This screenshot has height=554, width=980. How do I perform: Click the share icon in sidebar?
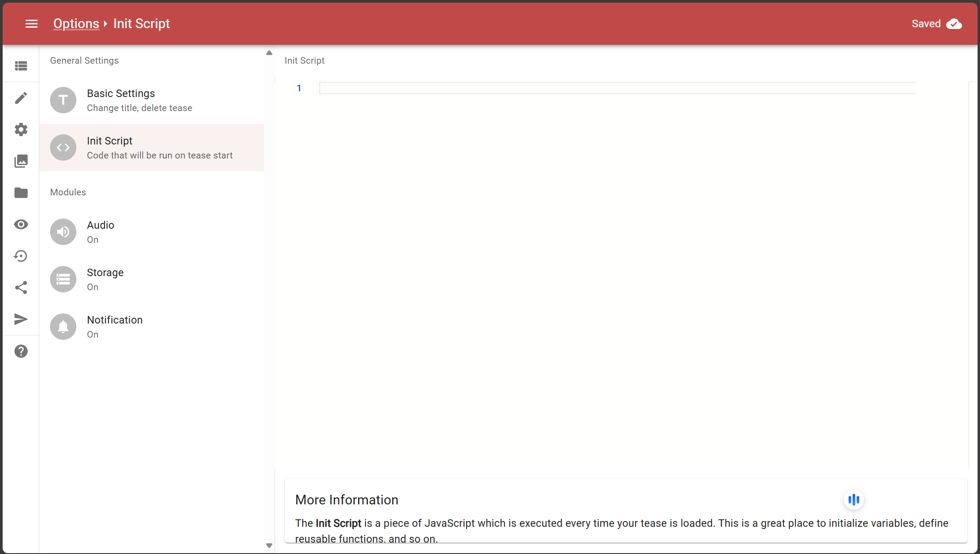[x=21, y=288]
